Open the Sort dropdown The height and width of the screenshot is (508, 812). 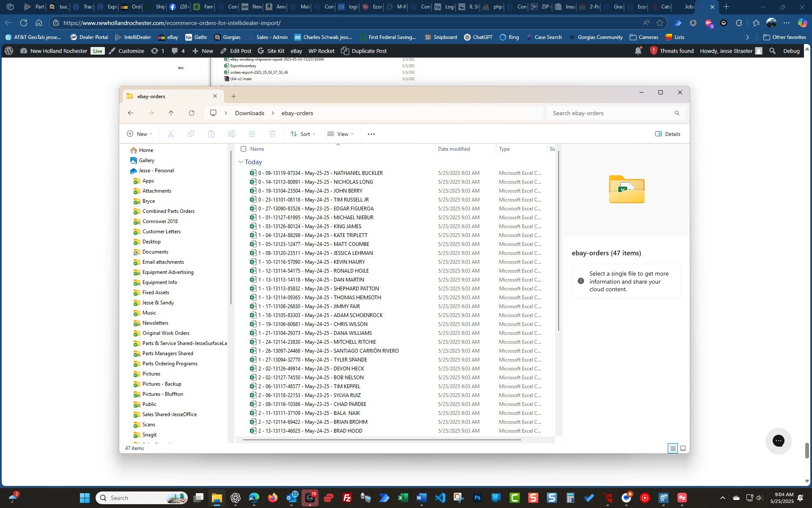(303, 134)
